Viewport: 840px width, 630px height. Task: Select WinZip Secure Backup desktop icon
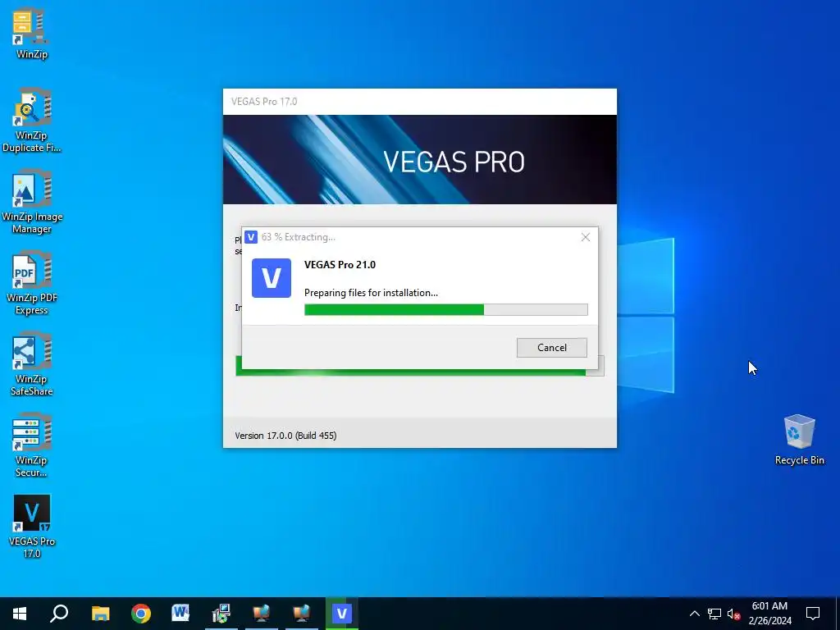tap(31, 445)
